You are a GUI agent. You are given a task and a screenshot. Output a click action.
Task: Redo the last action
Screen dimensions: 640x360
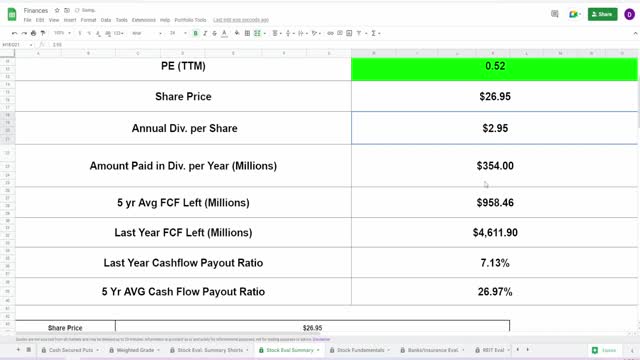click(24, 33)
